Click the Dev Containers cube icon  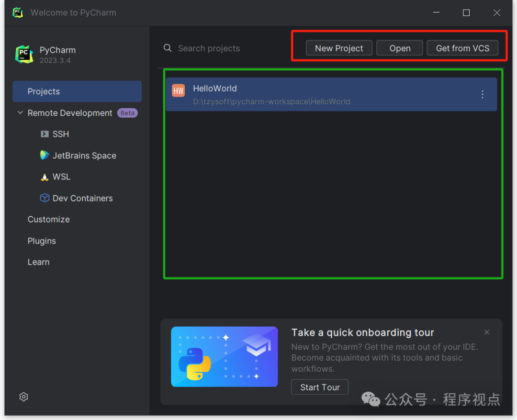pyautogui.click(x=45, y=198)
